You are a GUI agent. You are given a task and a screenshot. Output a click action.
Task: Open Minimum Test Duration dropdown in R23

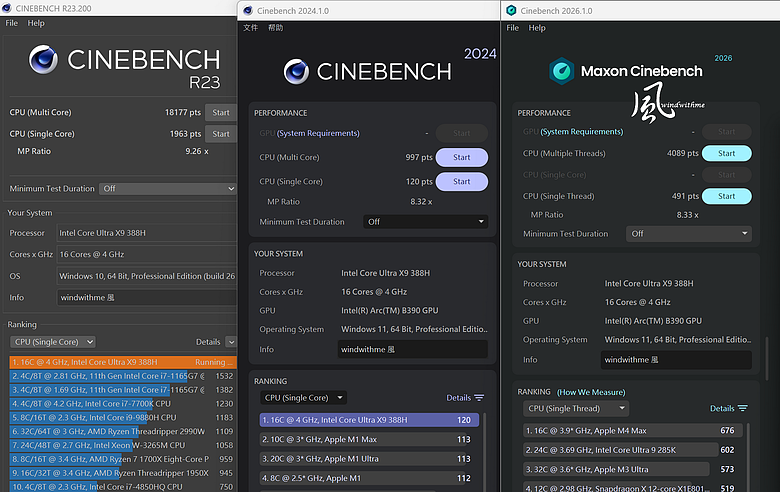pos(168,189)
